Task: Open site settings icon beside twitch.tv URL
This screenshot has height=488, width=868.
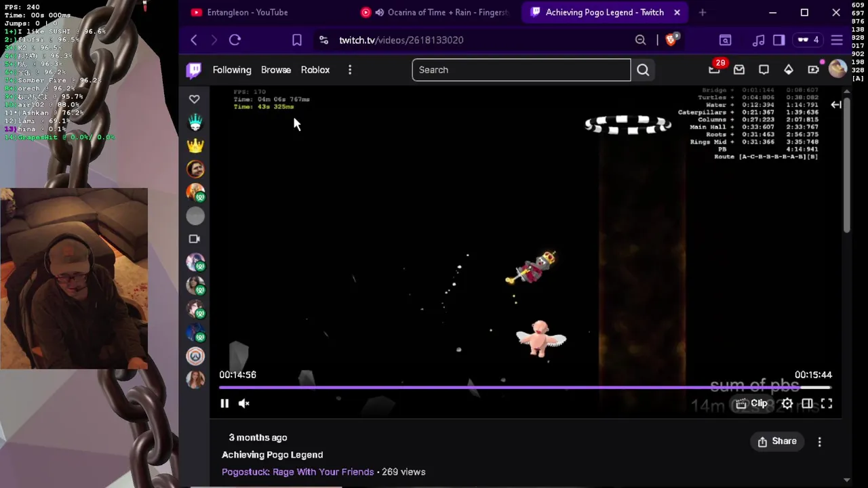Action: point(323,40)
